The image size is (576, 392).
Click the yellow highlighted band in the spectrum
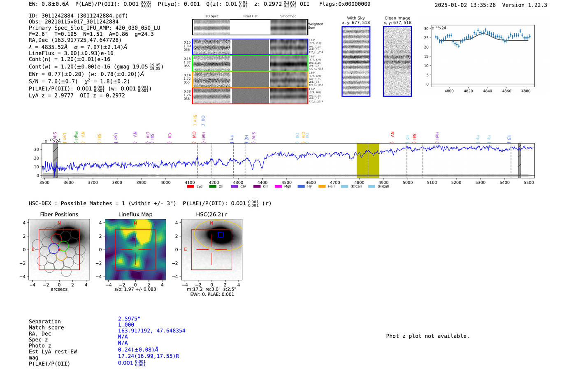(368, 160)
